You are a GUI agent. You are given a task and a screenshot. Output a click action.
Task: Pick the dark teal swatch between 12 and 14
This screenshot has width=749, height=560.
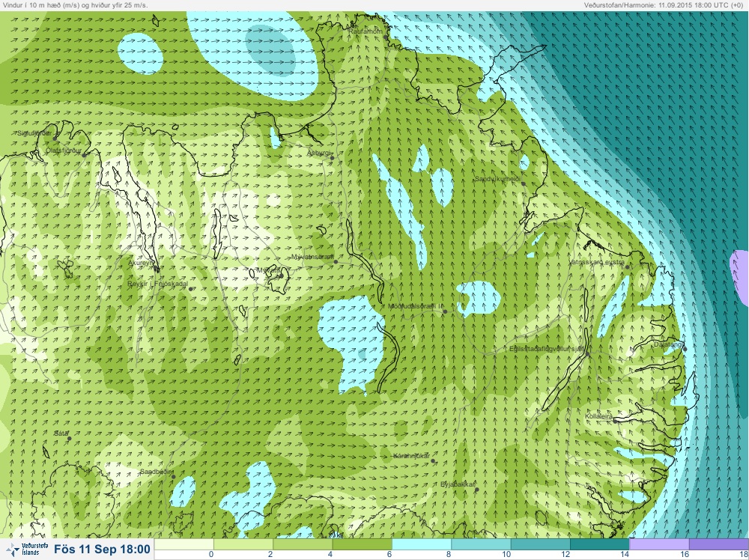coord(599,544)
